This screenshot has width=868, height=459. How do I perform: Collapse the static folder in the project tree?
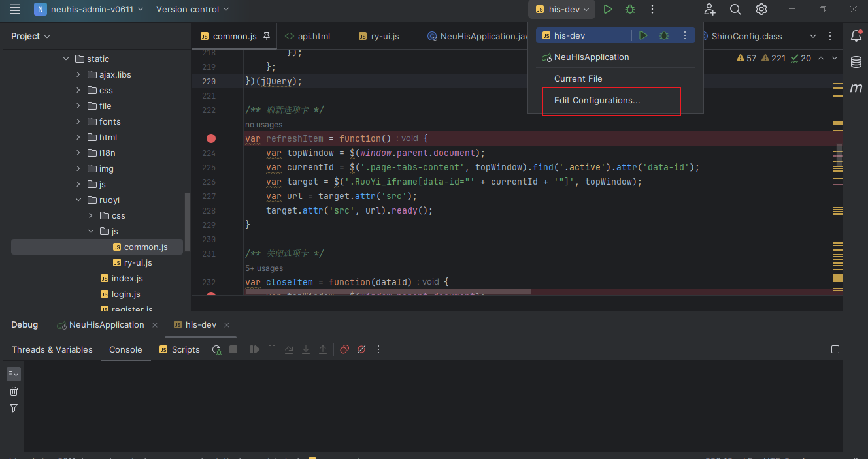coord(66,59)
